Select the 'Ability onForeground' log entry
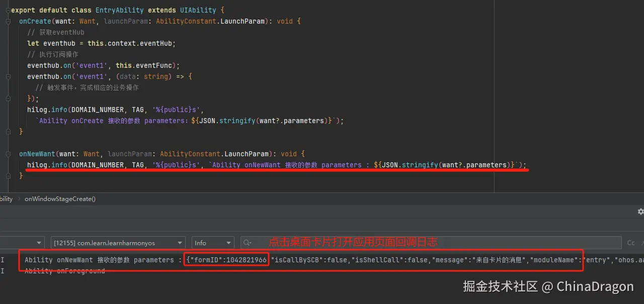Screen dimensions: 644x304 (65, 271)
